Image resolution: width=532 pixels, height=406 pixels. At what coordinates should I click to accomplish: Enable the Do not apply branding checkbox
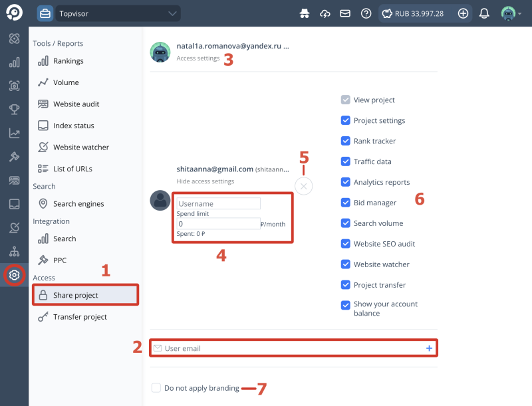pyautogui.click(x=156, y=388)
